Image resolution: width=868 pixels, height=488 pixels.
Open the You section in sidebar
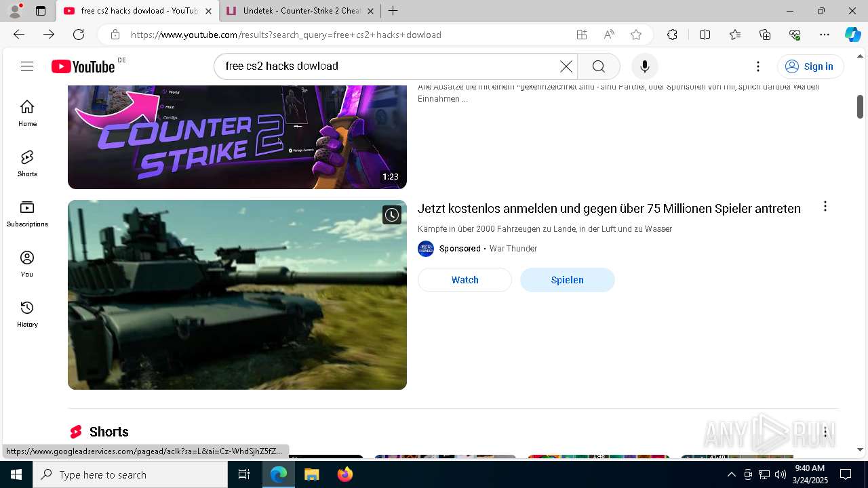click(x=27, y=264)
